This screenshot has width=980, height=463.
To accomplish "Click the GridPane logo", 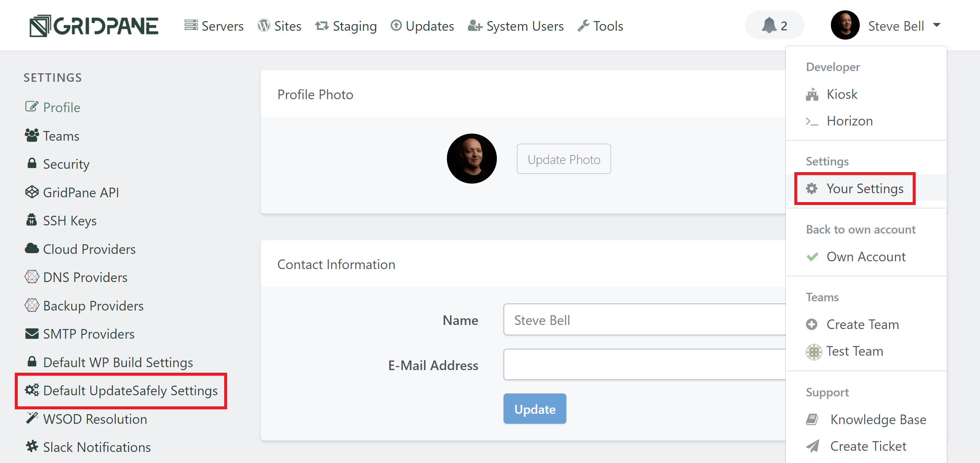I will coord(94,26).
